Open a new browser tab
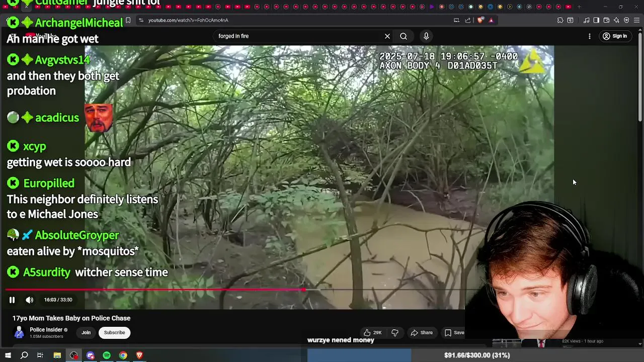 coord(579,7)
